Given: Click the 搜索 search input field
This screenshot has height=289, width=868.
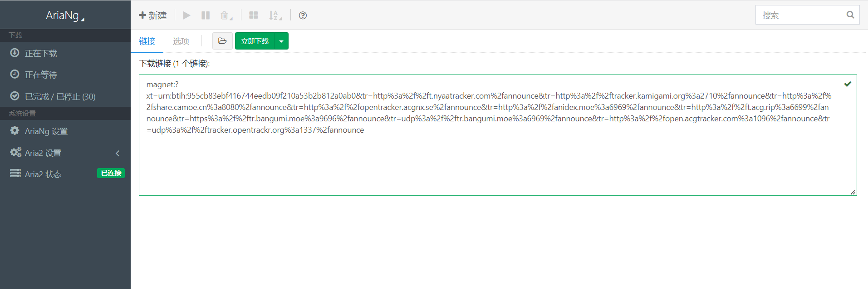Looking at the screenshot, I should click(799, 15).
